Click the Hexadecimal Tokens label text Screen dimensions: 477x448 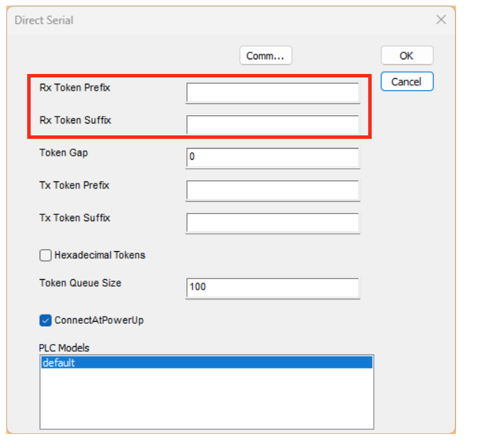click(x=100, y=255)
